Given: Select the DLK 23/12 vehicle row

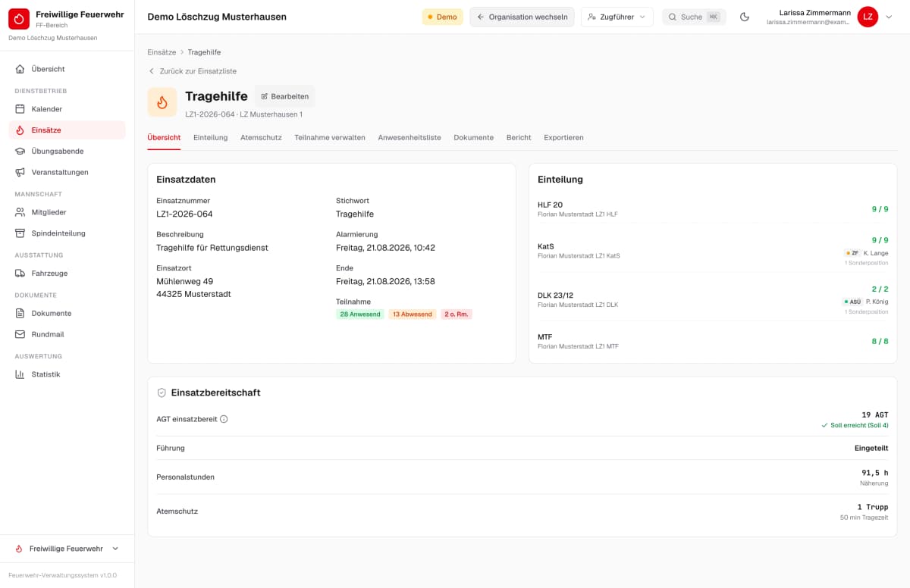Looking at the screenshot, I should (x=713, y=300).
